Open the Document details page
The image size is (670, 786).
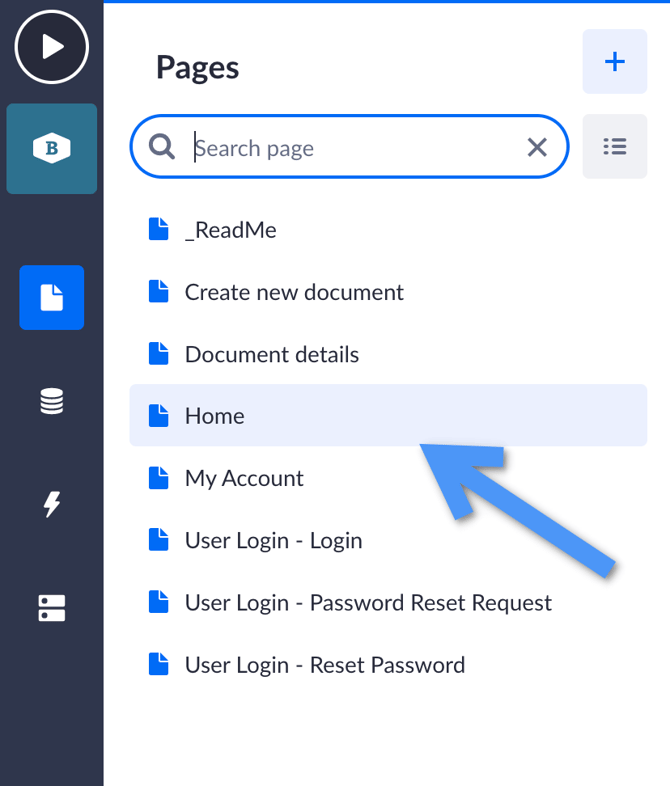point(271,354)
